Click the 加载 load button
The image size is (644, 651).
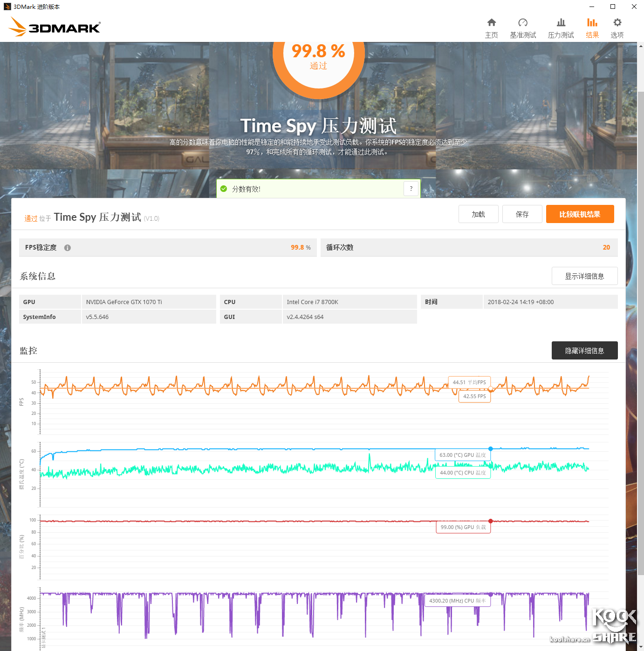click(479, 214)
